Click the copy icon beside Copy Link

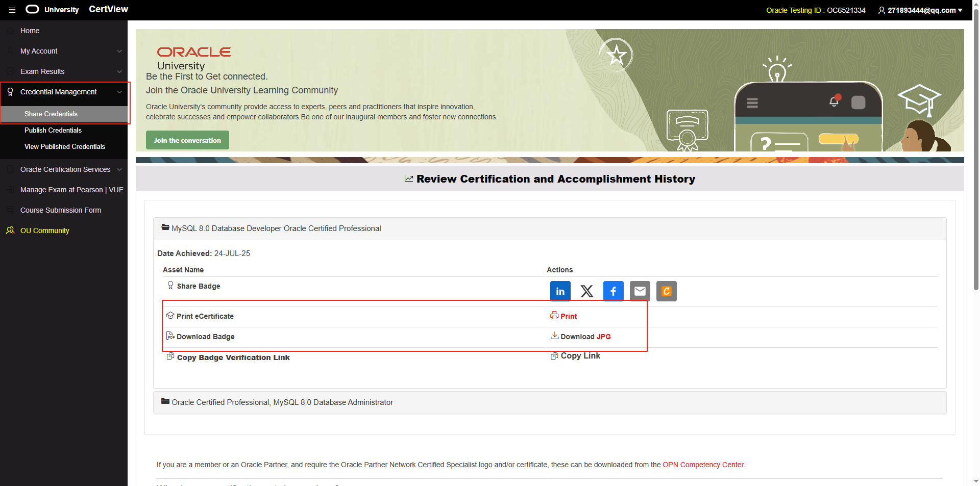pos(554,356)
